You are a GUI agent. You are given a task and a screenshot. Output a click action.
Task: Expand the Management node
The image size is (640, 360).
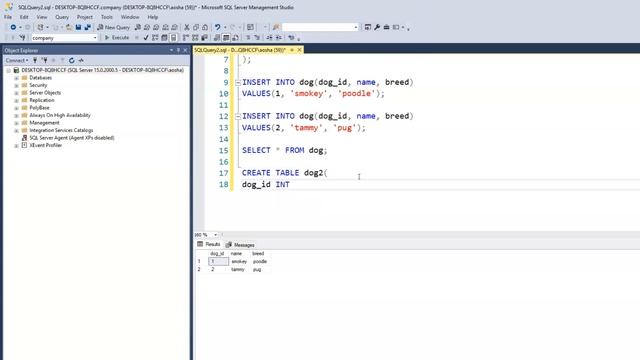tap(16, 123)
